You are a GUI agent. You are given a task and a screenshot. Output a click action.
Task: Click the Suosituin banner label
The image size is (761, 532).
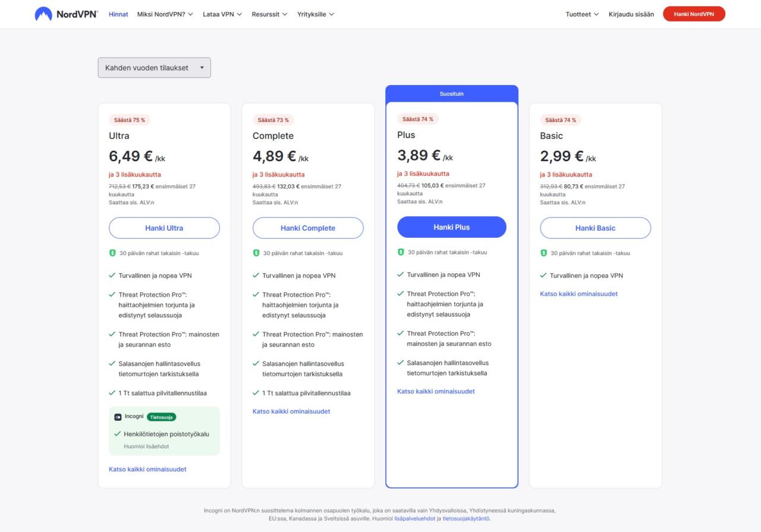(x=452, y=94)
